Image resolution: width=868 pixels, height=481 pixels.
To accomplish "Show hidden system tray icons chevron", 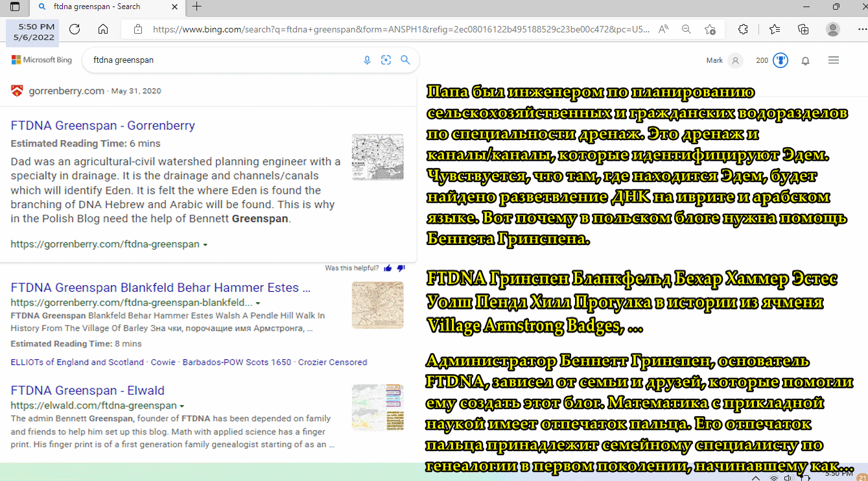I will coord(756,478).
